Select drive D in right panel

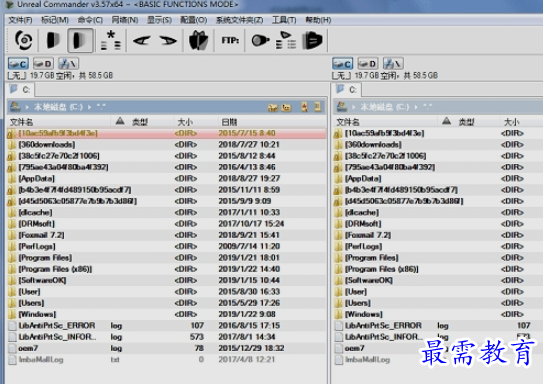(x=367, y=64)
